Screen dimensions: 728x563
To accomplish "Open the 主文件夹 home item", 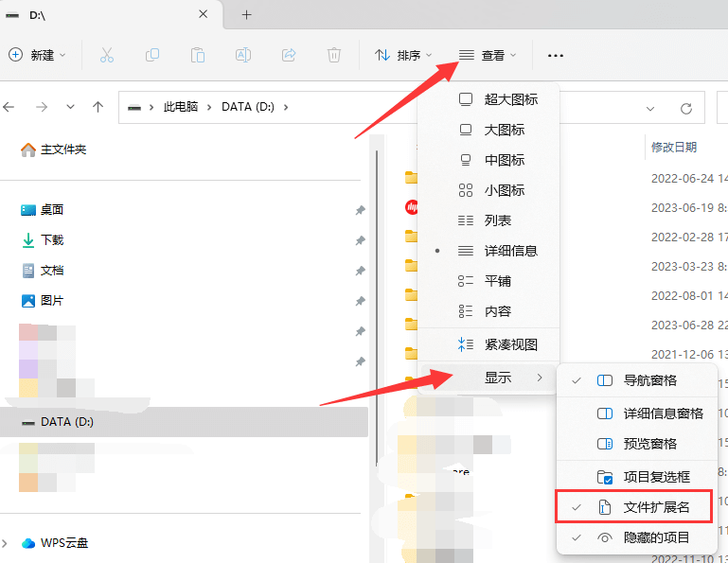I will (54, 150).
